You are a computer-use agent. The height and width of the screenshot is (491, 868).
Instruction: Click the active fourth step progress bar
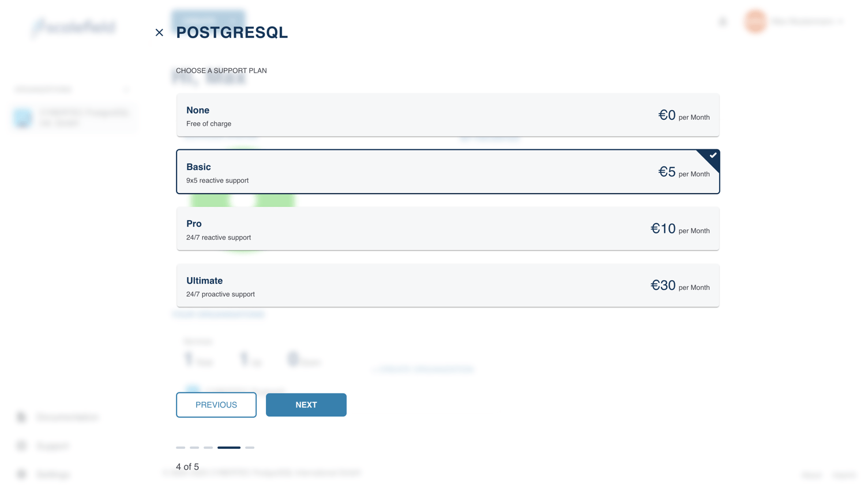pyautogui.click(x=229, y=448)
